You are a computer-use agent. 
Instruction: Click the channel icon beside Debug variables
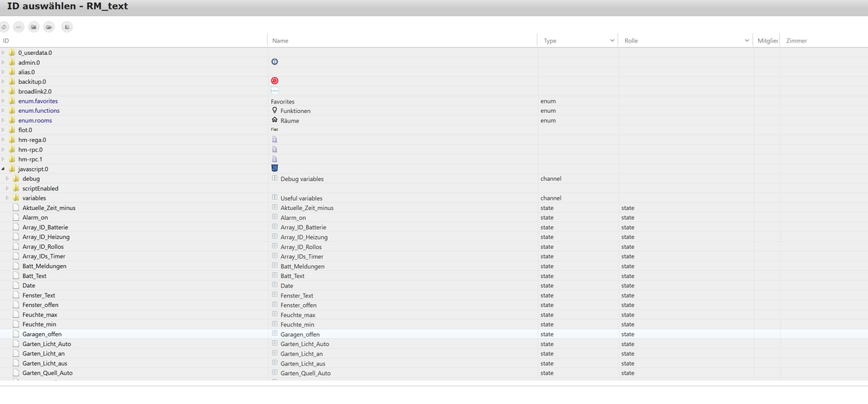(x=275, y=178)
